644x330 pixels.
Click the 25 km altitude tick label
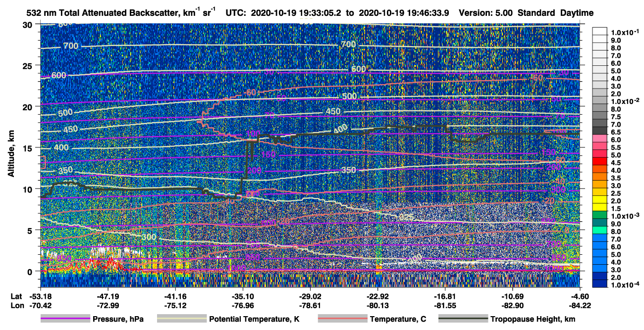click(27, 66)
